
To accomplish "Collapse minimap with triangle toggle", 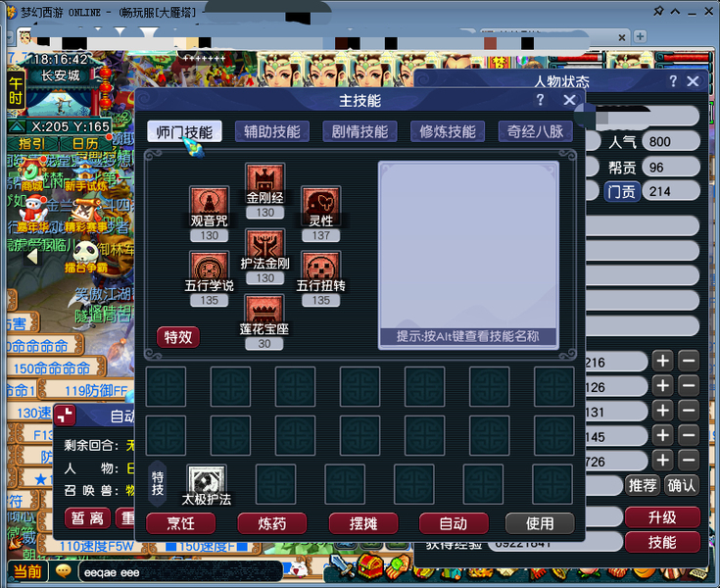I will (17, 125).
